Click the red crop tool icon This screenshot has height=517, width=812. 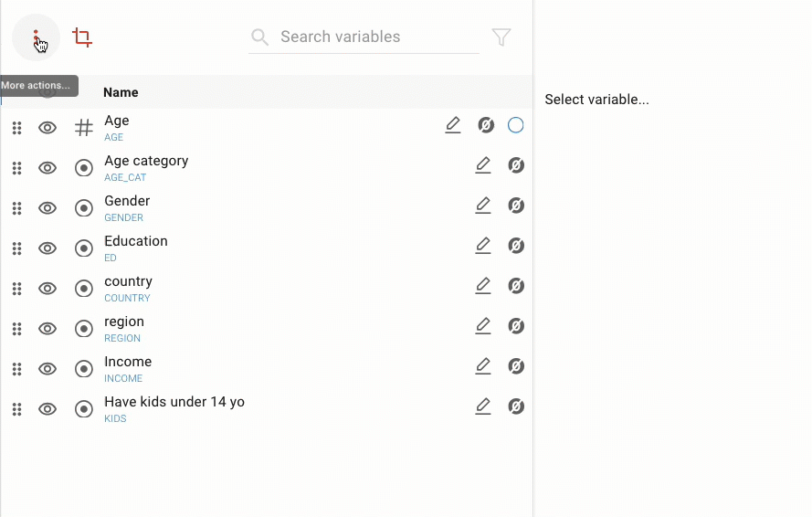pos(82,37)
